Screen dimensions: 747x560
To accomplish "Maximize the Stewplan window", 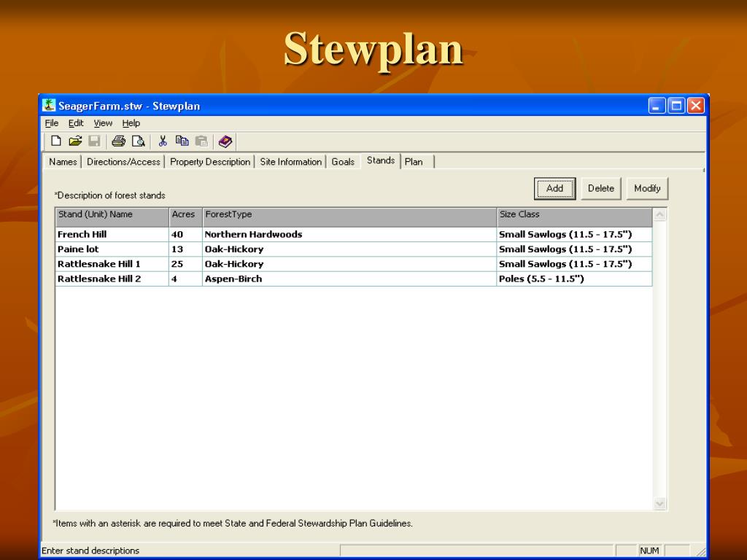I will (x=676, y=105).
